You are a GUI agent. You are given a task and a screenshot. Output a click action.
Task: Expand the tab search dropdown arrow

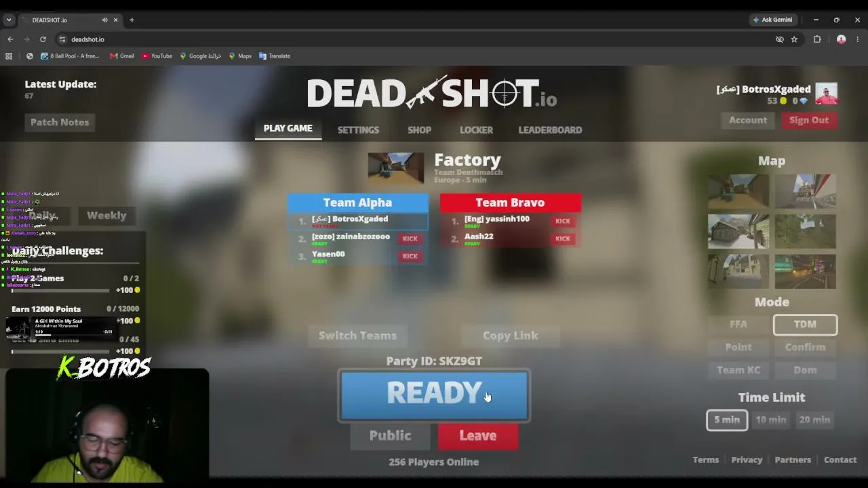(x=9, y=20)
